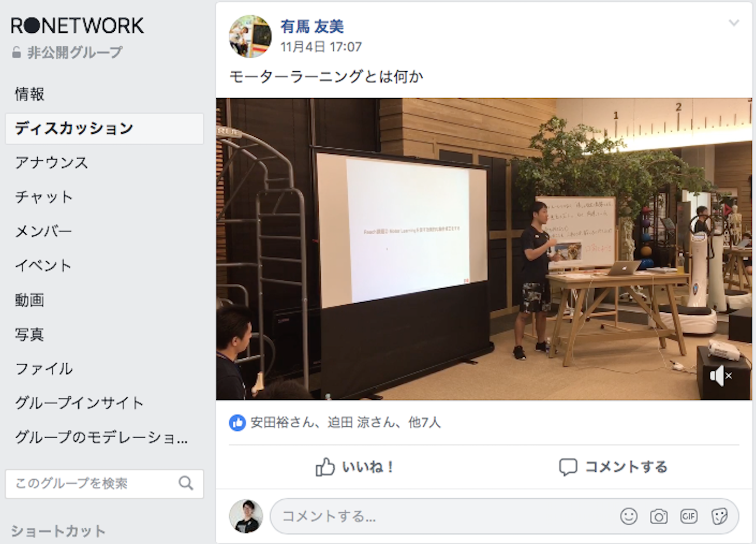Open the emoji picker in comment box
Screen dimensions: 756x544
[629, 516]
